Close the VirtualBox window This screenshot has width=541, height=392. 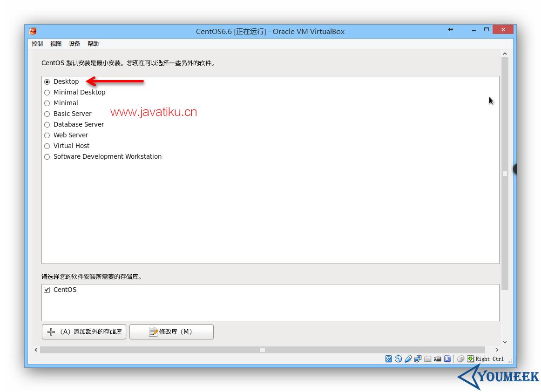click(x=503, y=30)
